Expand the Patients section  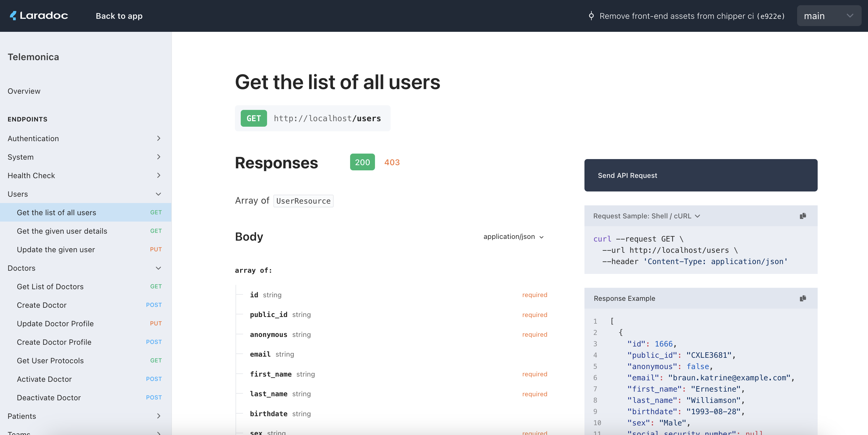(x=159, y=416)
